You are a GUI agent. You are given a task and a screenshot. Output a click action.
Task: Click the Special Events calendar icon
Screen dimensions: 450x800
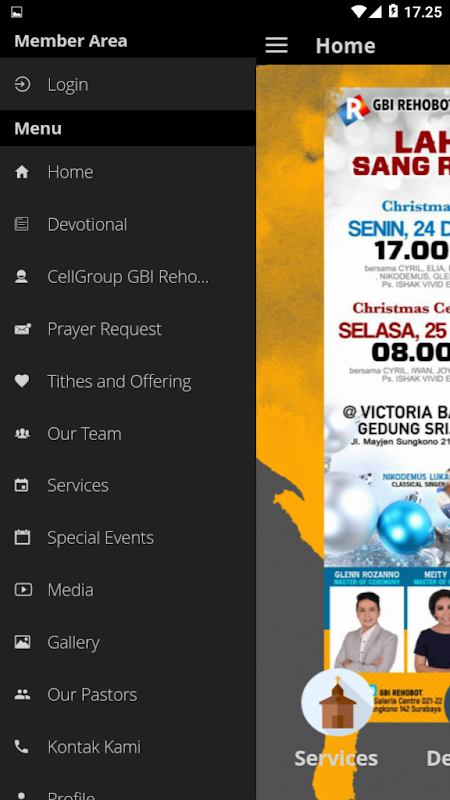pos(22,537)
